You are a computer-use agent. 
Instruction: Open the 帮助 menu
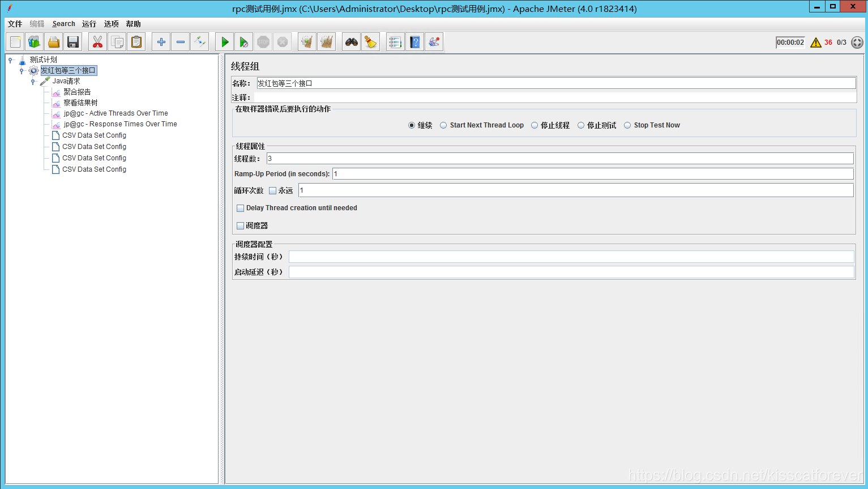(x=134, y=24)
